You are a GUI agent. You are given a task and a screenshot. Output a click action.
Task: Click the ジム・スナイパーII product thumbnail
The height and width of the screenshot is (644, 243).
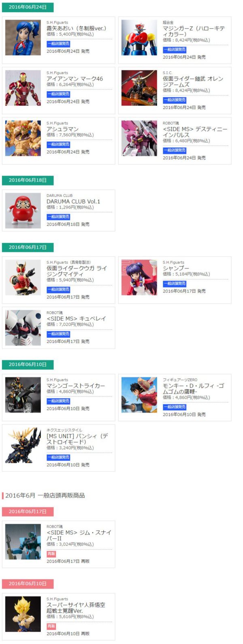23,542
